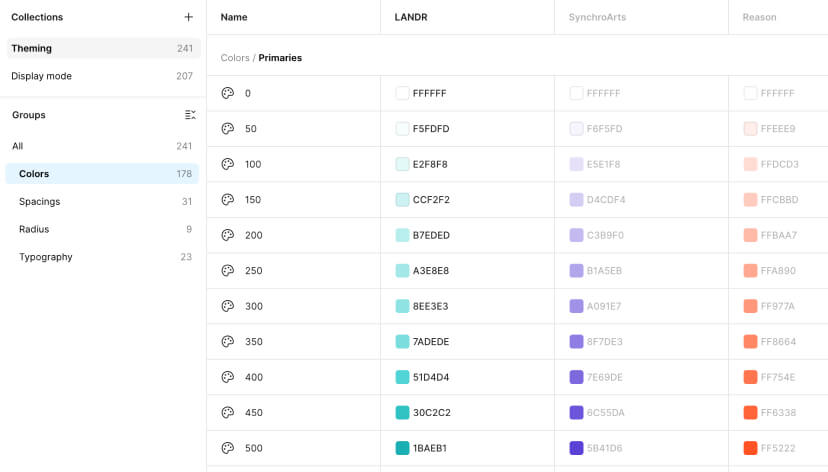
Task: Click the palette icon in row 400
Action: [227, 377]
